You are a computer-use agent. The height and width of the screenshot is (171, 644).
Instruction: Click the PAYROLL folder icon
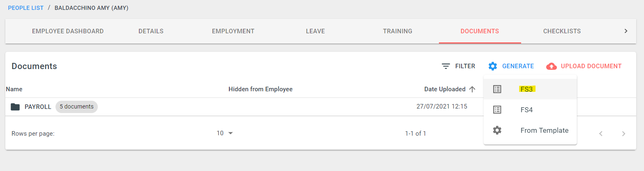(x=15, y=107)
